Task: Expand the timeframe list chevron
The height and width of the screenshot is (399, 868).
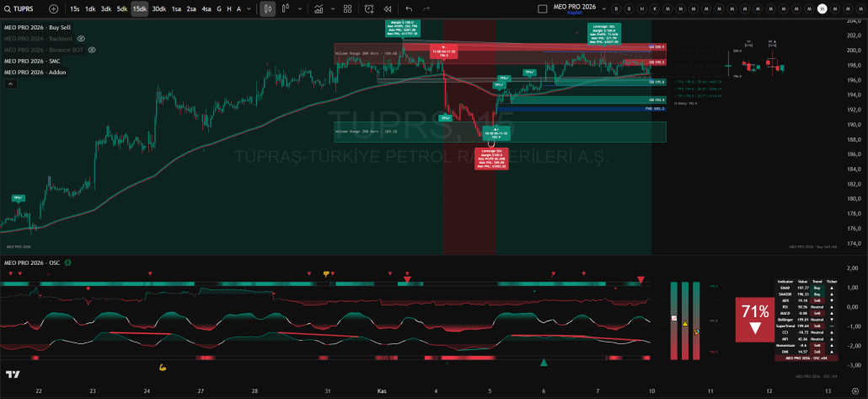Action: (249, 8)
